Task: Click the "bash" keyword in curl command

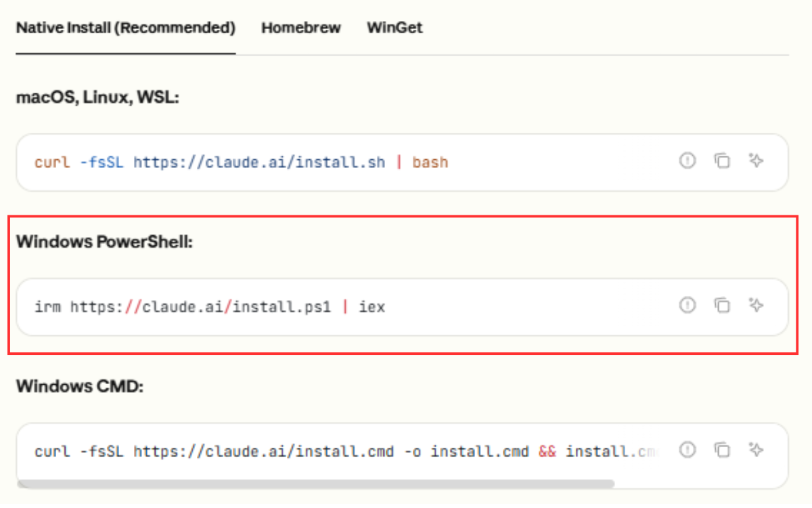Action: tap(430, 163)
